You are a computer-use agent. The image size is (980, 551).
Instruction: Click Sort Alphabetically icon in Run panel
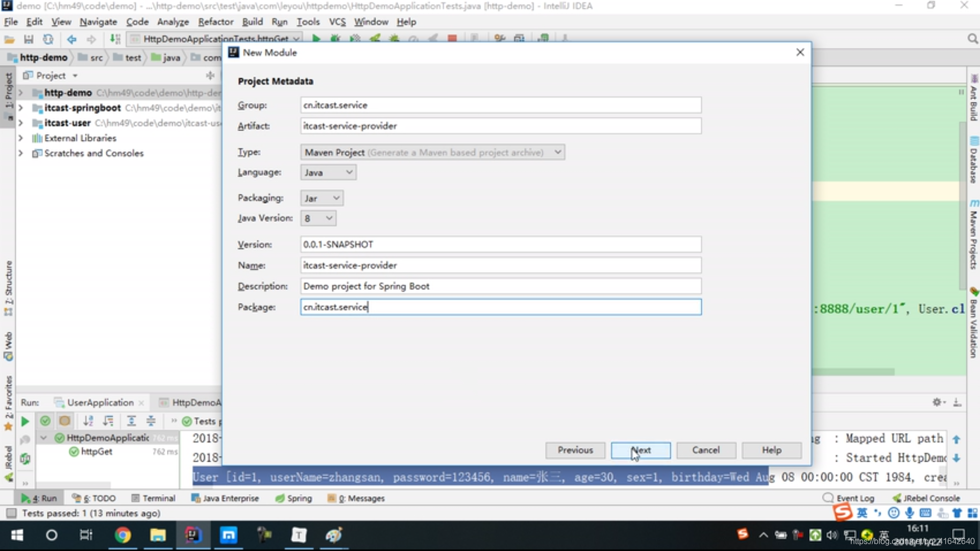click(88, 421)
